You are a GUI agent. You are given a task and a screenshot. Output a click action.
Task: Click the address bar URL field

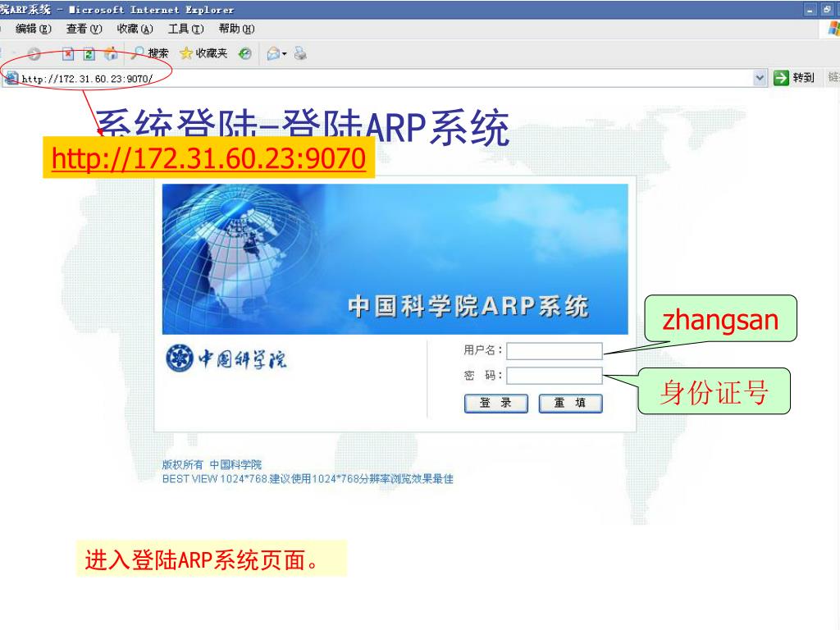coord(385,78)
